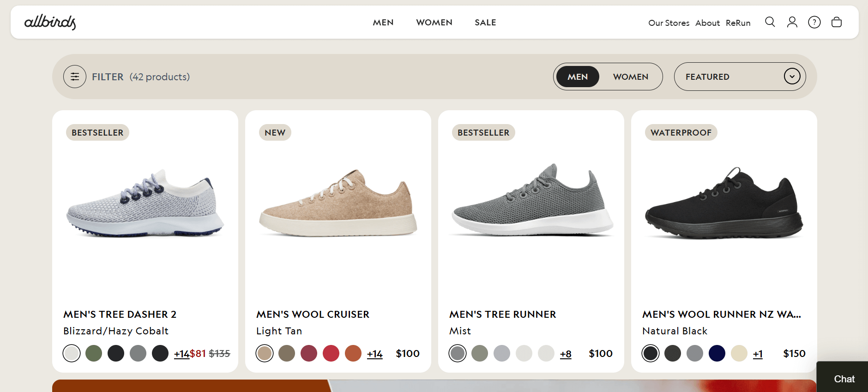Open Men's Tree Runner shoe image

(531, 200)
